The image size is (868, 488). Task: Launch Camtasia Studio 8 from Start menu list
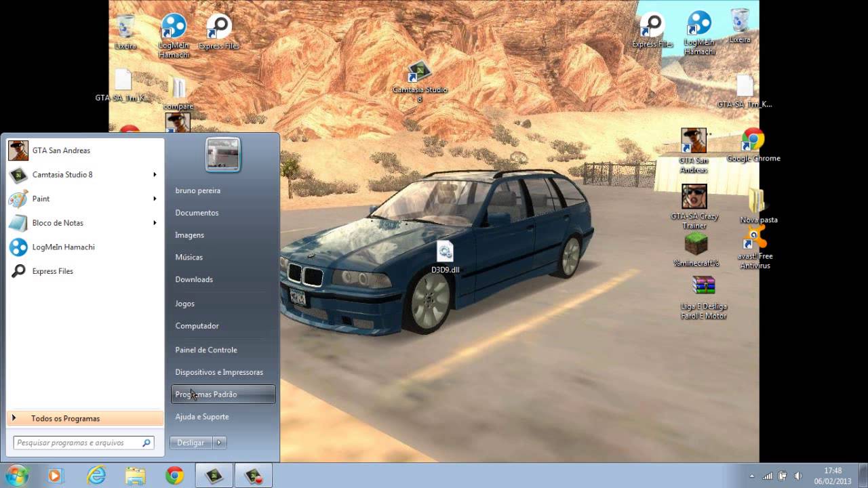(85, 175)
